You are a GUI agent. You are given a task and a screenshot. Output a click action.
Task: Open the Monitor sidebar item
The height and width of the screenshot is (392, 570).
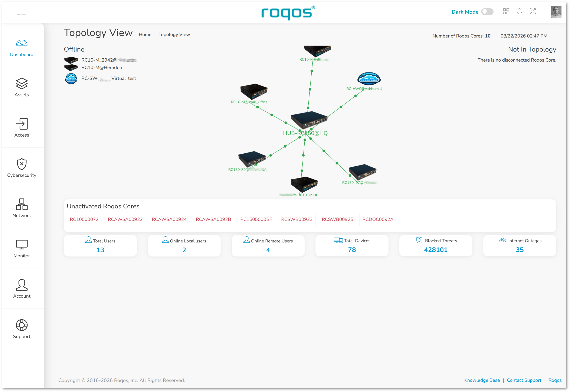point(22,249)
